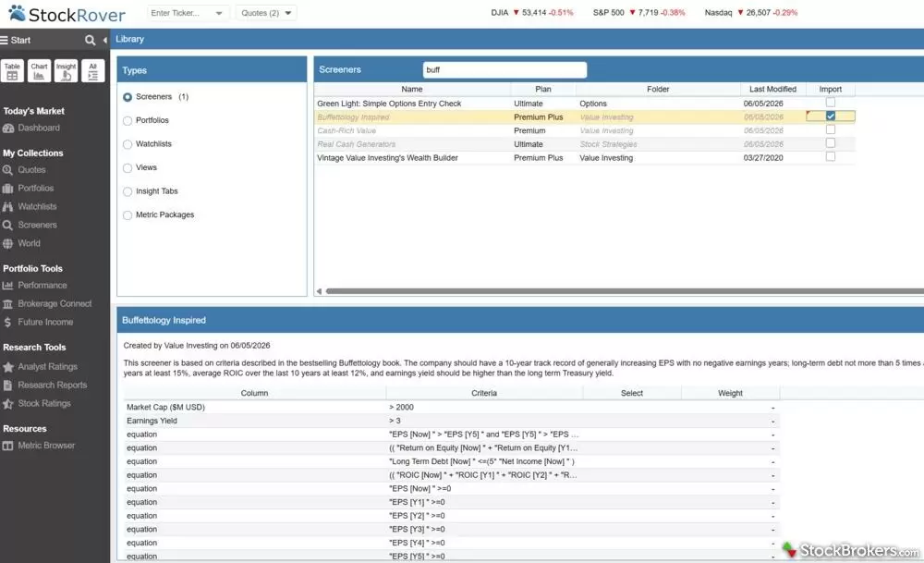924x563 pixels.
Task: Click the DJIA index quote
Action: (532, 12)
